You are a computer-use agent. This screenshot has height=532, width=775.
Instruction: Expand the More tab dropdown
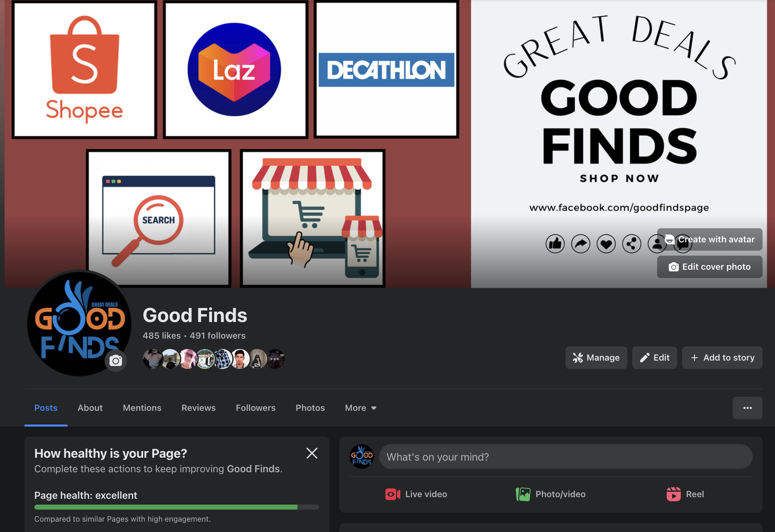pyautogui.click(x=361, y=408)
